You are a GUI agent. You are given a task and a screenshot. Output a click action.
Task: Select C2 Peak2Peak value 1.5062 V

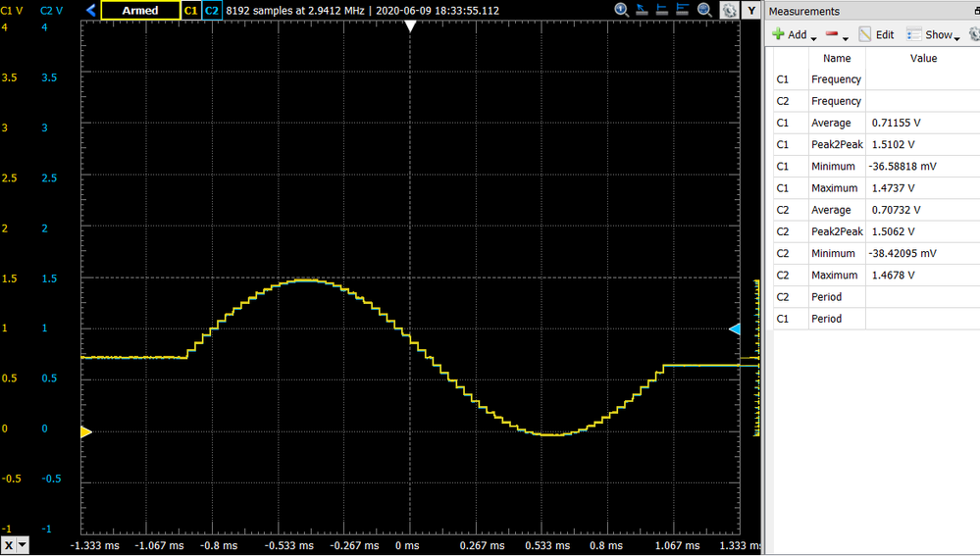pos(893,231)
